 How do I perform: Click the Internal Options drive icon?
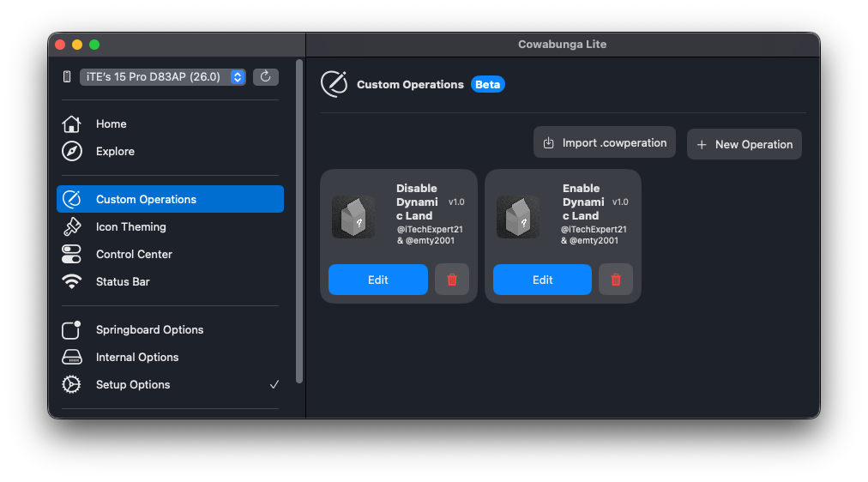click(x=72, y=358)
